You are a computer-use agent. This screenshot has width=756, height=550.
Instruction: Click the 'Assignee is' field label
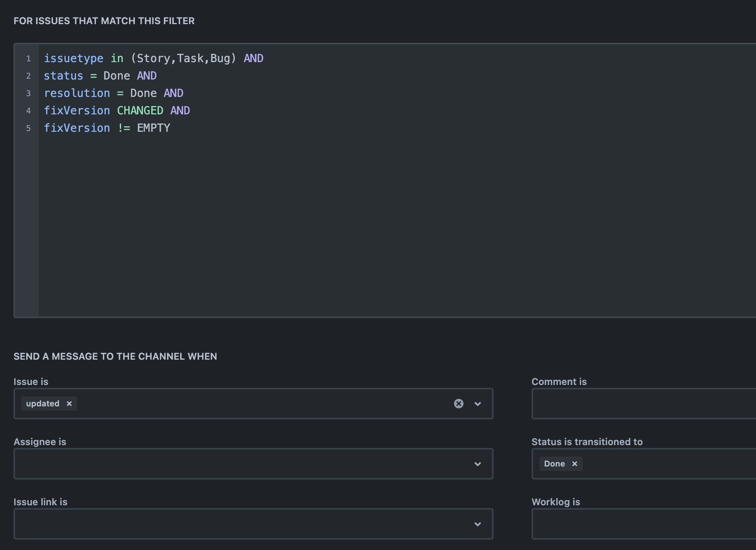pos(40,442)
